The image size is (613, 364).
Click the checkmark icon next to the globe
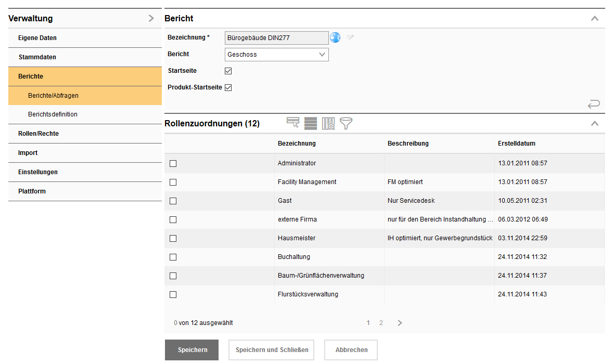[x=350, y=37]
